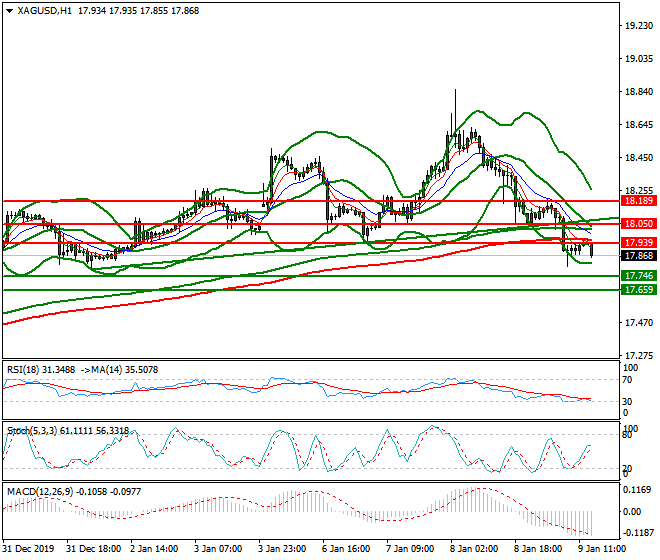This screenshot has width=660, height=560.
Task: Select the XAGUSD,H1 symbol title text
Action: [45, 11]
